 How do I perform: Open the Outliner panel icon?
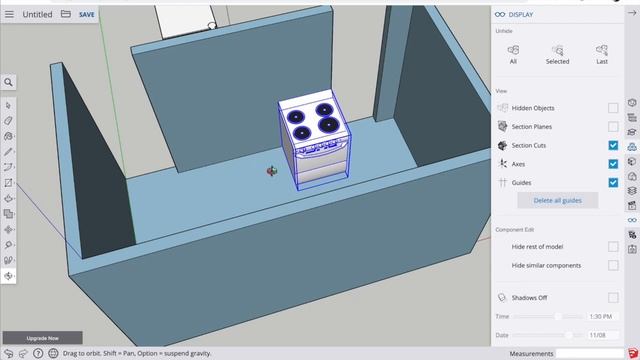point(632,118)
